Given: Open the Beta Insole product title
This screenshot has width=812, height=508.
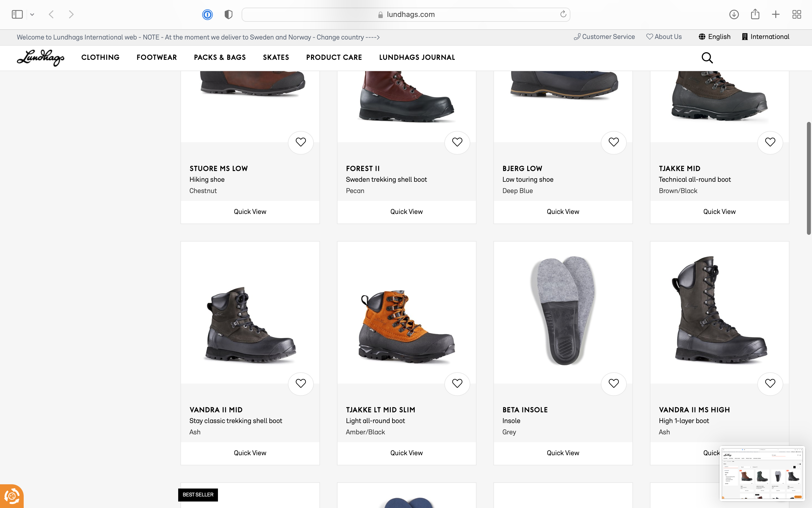Looking at the screenshot, I should click(x=525, y=410).
